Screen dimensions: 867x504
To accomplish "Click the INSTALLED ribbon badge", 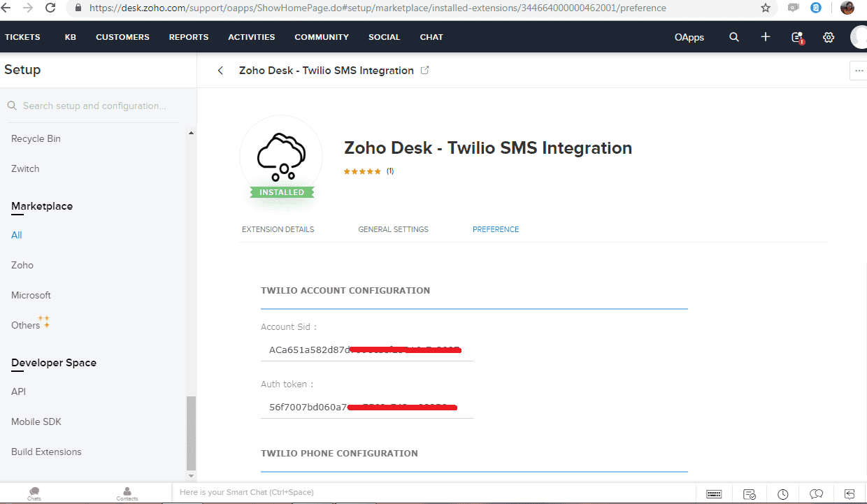I will (282, 192).
